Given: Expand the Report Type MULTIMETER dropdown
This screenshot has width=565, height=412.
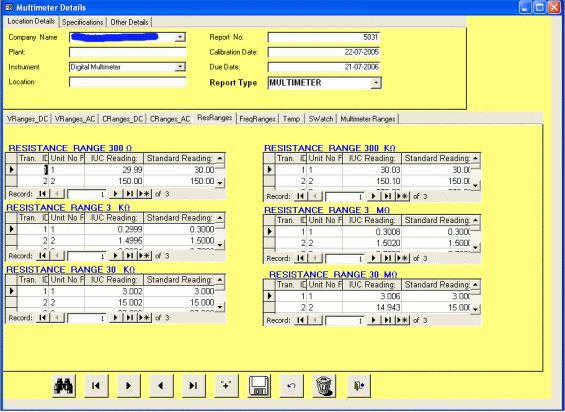Looking at the screenshot, I should [x=376, y=83].
